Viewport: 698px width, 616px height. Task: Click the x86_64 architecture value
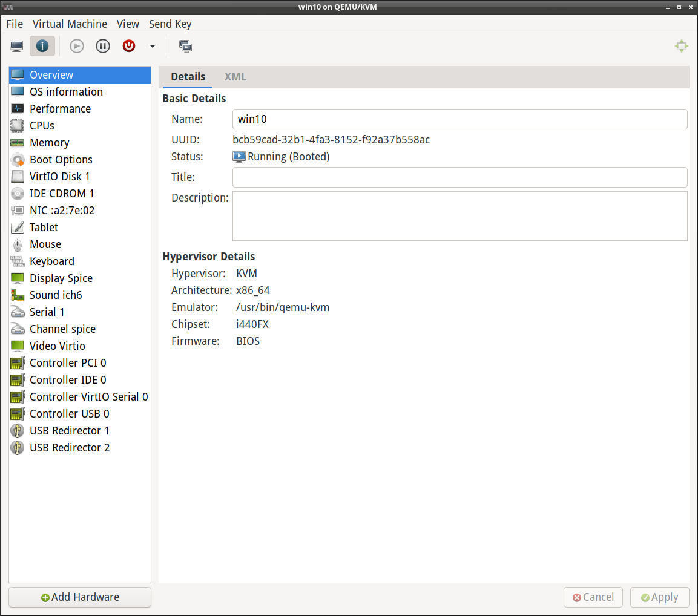coord(253,290)
